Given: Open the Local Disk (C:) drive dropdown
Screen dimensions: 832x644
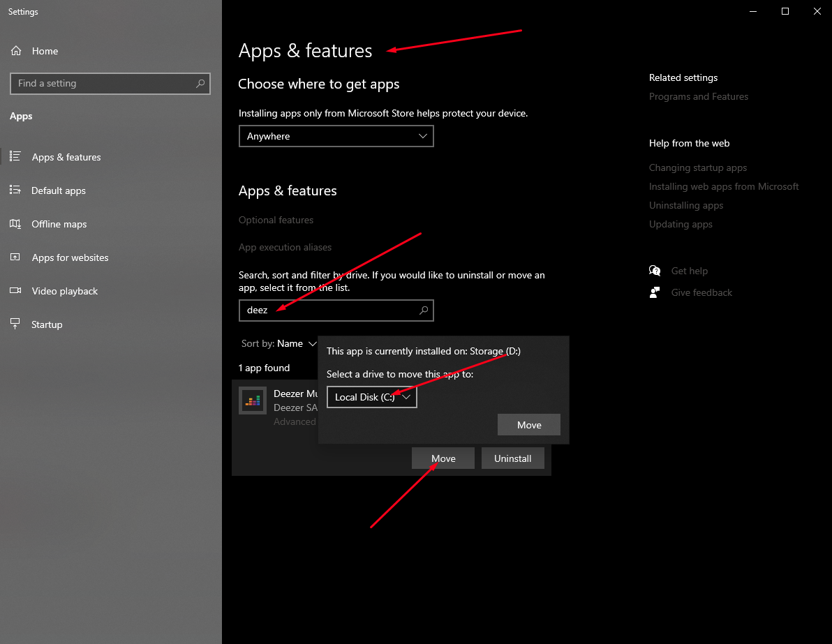Looking at the screenshot, I should [x=372, y=397].
